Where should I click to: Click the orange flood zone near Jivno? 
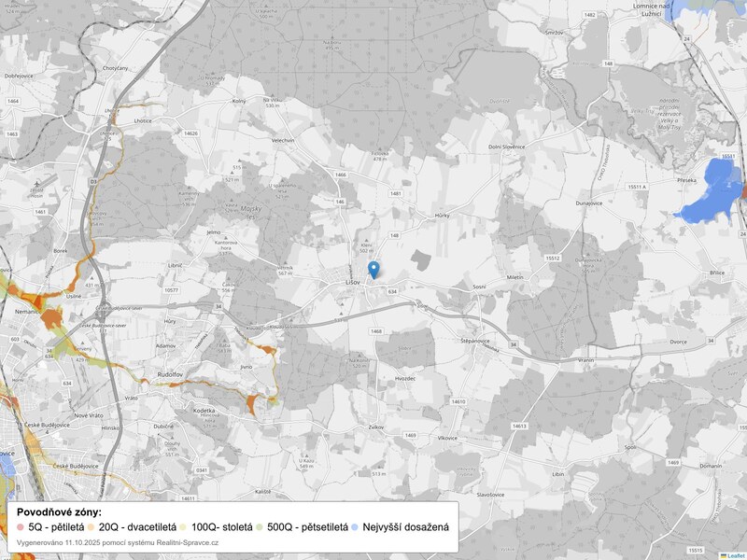254,402
